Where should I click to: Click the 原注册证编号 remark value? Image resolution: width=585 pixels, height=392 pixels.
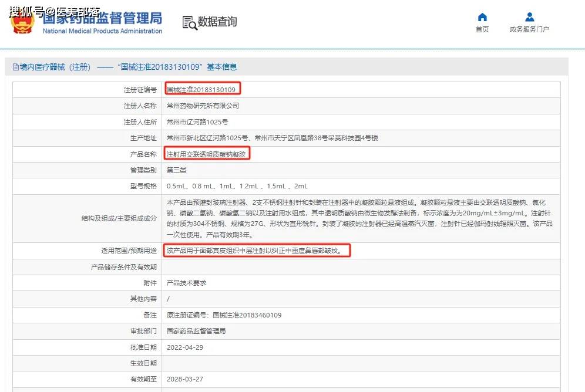(x=224, y=315)
